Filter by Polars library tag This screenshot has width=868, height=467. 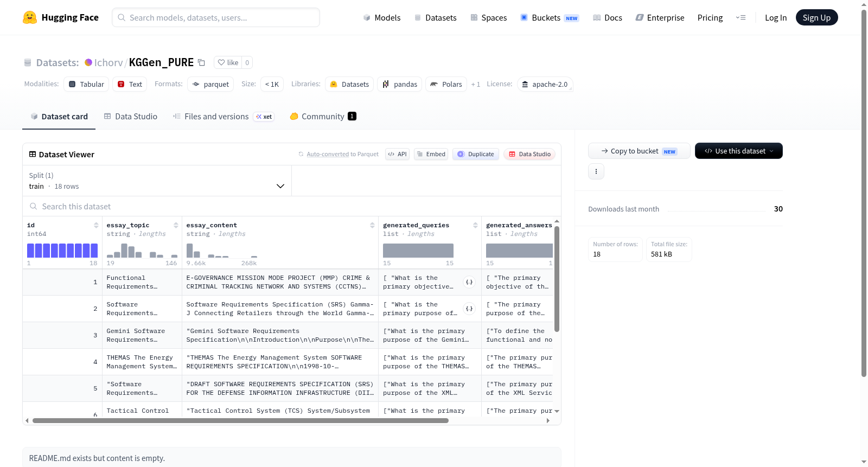(446, 84)
